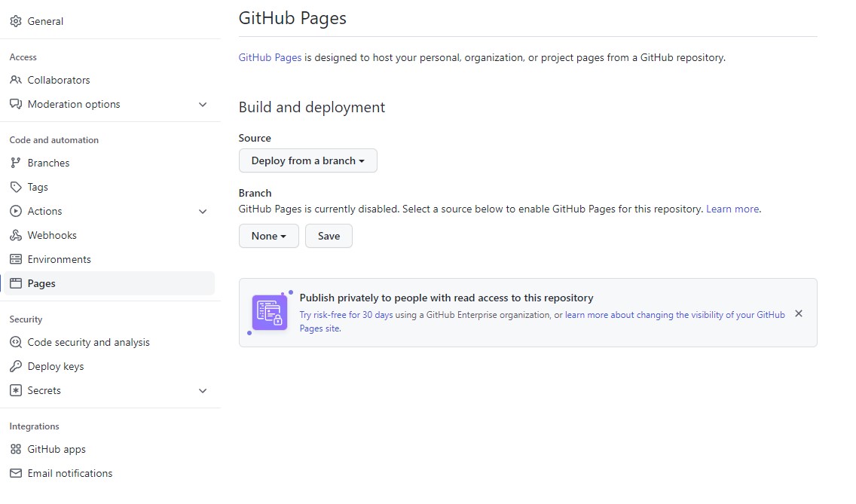Image resolution: width=856 pixels, height=504 pixels.
Task: Expand the Actions submenu chevron
Action: pos(203,212)
